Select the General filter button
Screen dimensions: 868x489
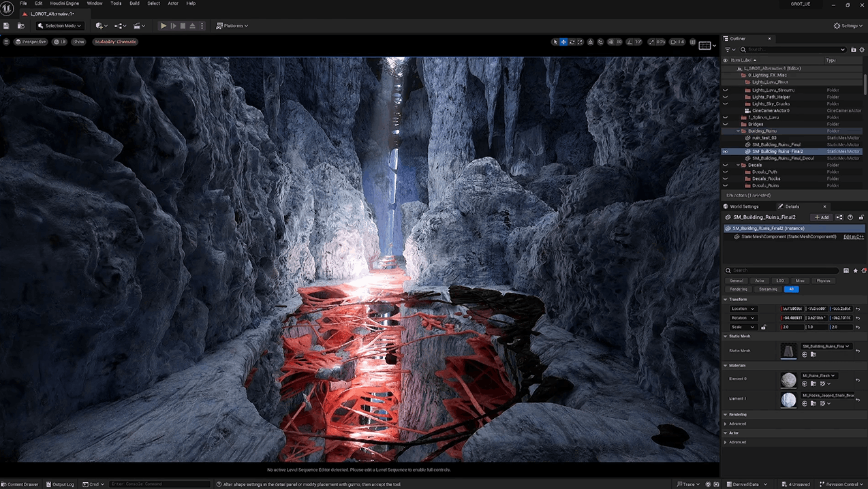click(737, 281)
